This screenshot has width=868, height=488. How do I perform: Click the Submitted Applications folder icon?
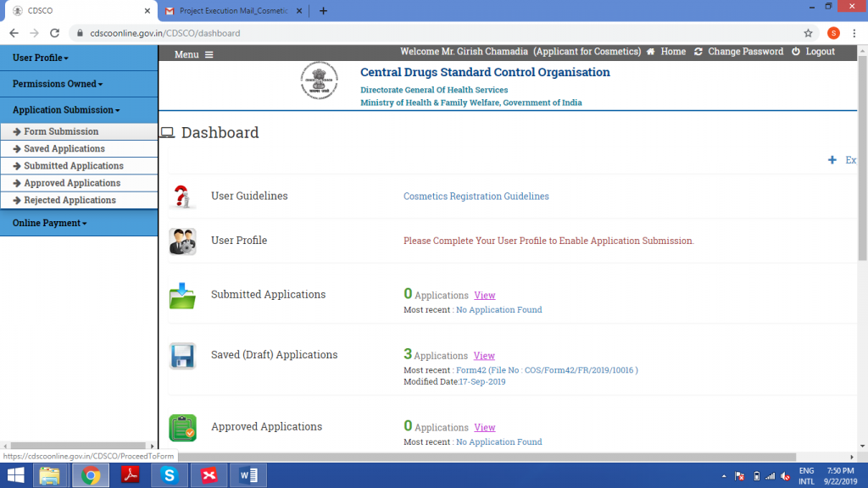pyautogui.click(x=183, y=296)
